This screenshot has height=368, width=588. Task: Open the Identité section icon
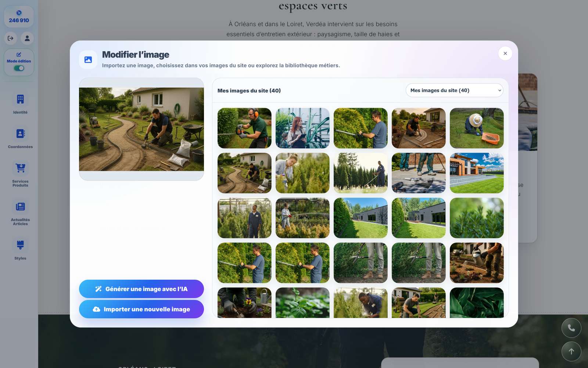[20, 99]
